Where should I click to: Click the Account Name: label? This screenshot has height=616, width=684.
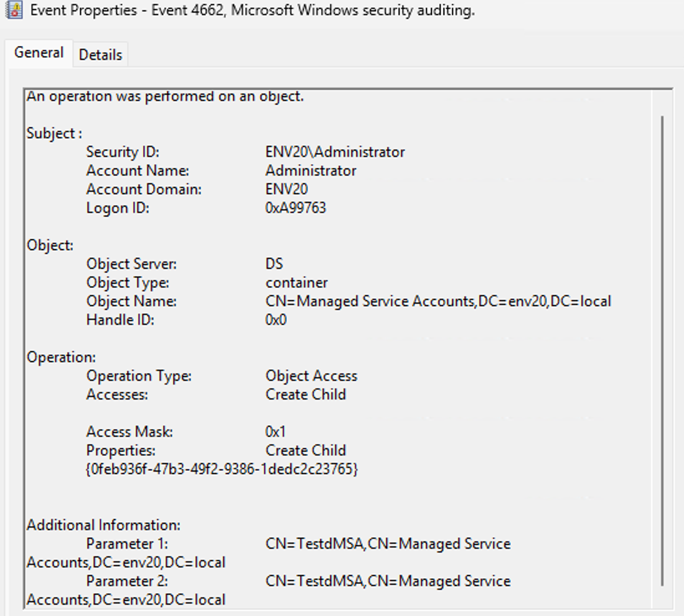coord(138,170)
